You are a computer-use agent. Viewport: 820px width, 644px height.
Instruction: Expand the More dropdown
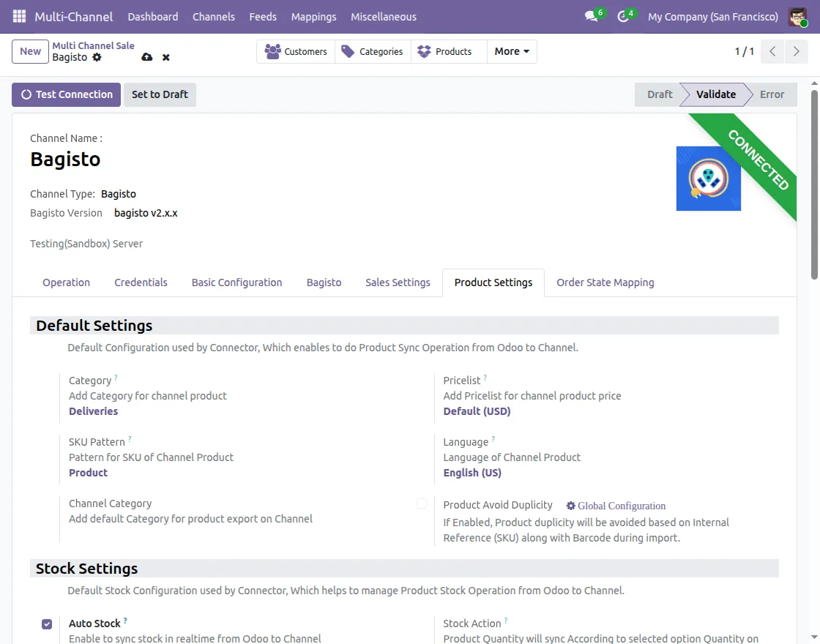(512, 52)
